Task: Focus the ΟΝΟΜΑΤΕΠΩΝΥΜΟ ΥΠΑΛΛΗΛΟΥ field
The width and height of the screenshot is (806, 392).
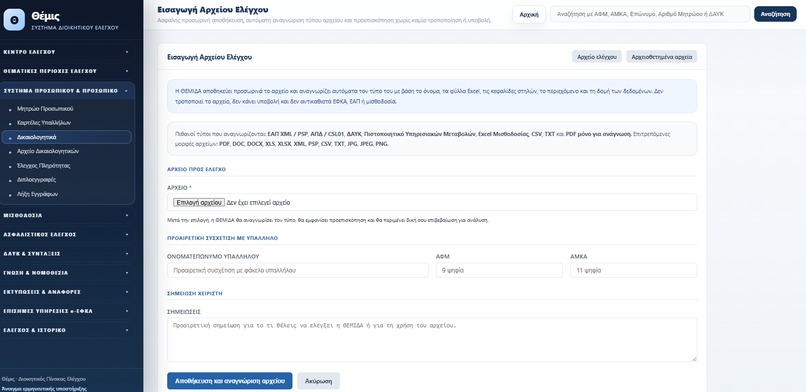Action: pos(298,270)
